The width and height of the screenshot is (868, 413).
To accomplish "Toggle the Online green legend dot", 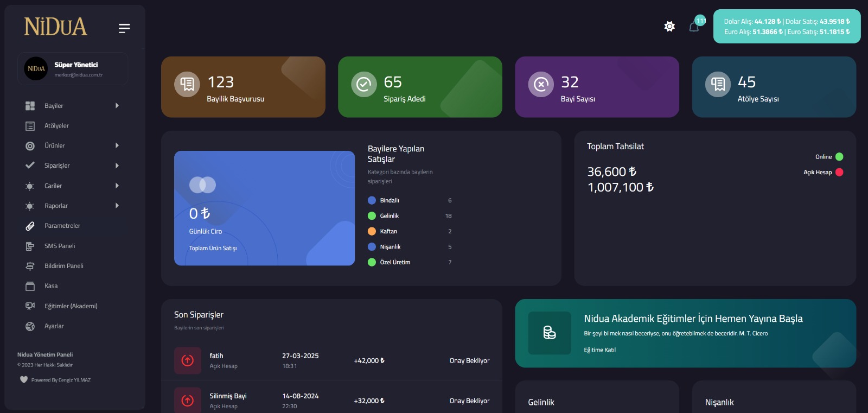I will tap(839, 157).
